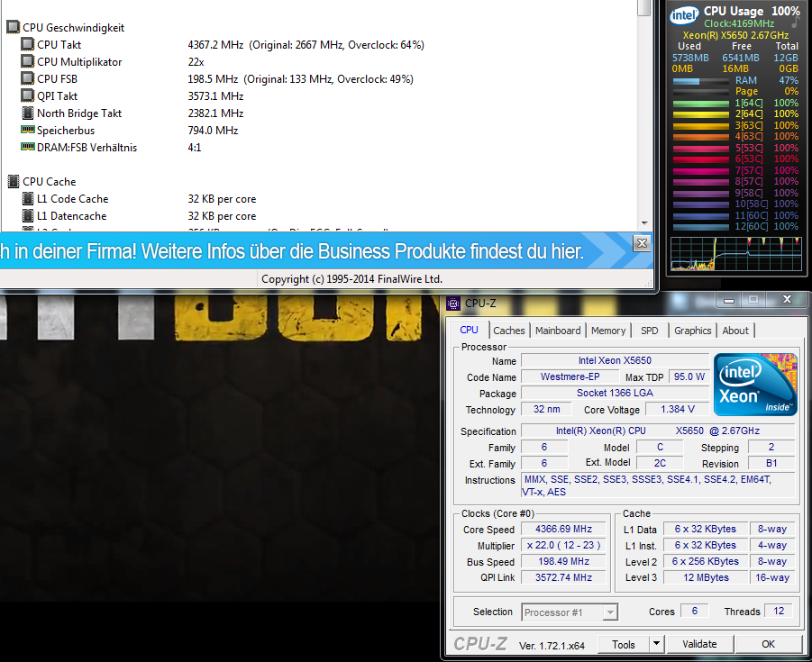Click the Core Speed 4366.69 MHz field
This screenshot has width=812, height=662.
[563, 529]
